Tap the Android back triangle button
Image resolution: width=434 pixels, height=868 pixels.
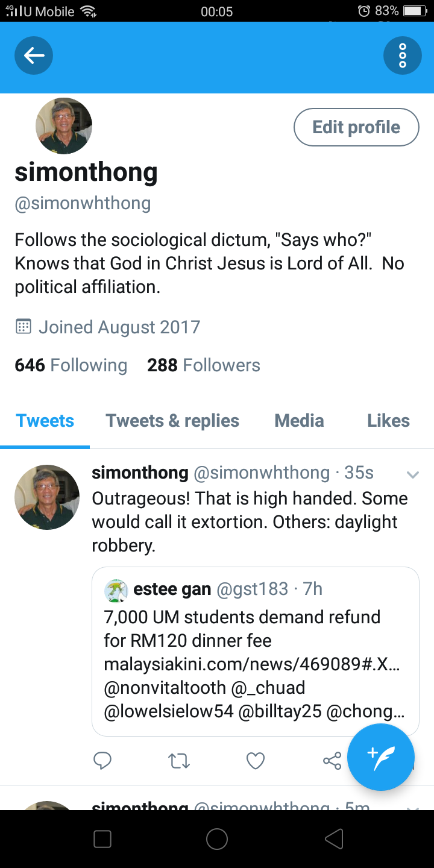point(333,838)
